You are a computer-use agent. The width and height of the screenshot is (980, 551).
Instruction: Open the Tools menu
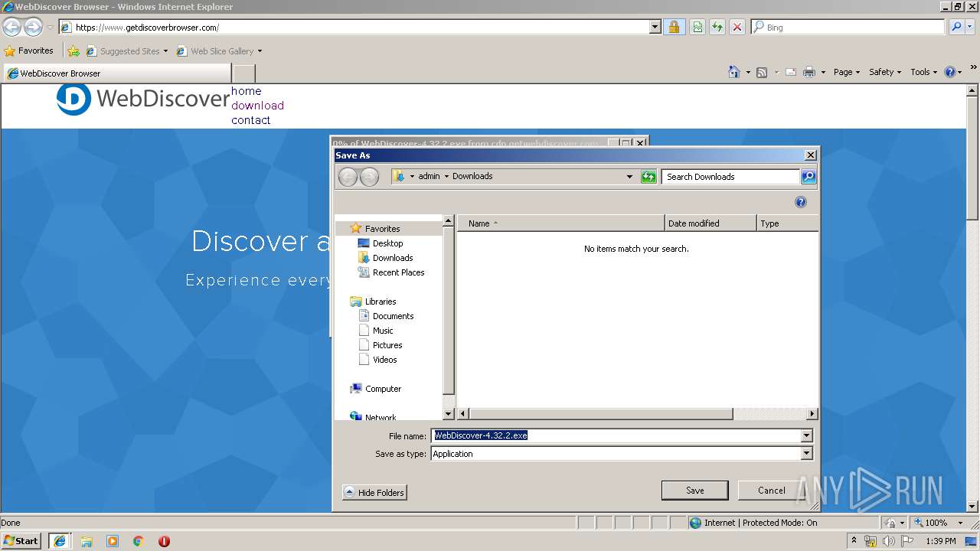(924, 72)
